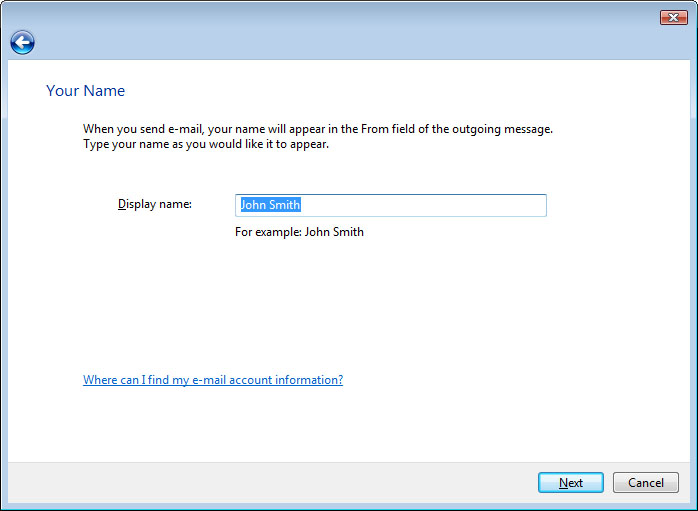Open the e-mail account information help link
This screenshot has height=511, width=698.
(212, 380)
